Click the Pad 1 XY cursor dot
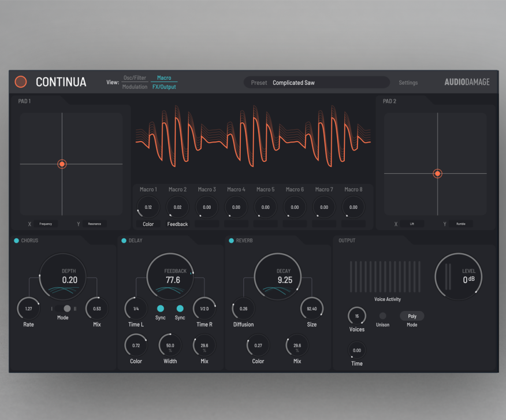 pos(62,164)
